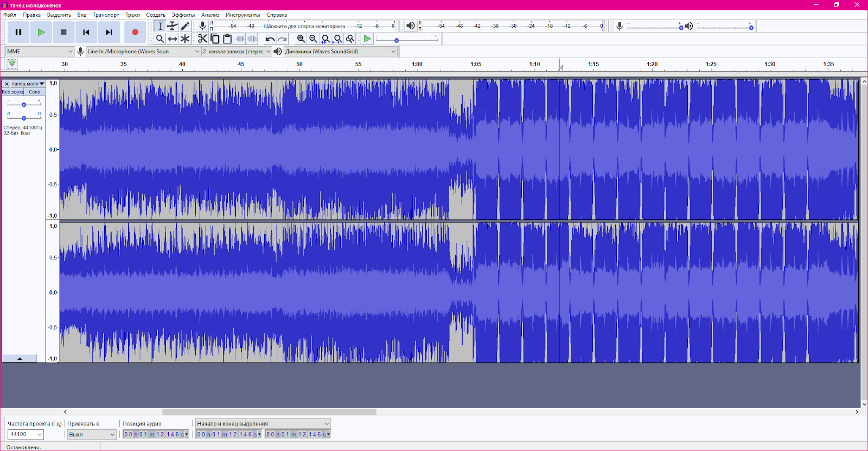The image size is (868, 451).
Task: Skip to end of the track
Action: pos(109,32)
